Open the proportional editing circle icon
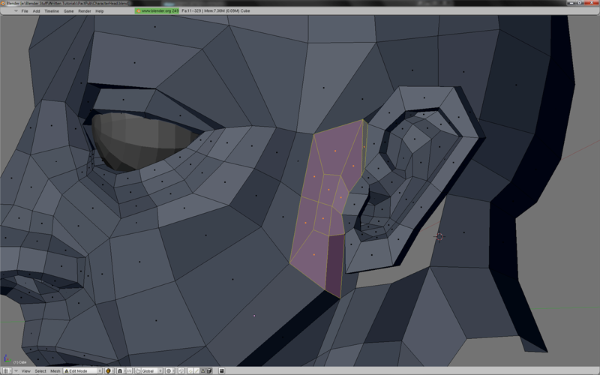This screenshot has height=375, width=600. tap(170, 371)
